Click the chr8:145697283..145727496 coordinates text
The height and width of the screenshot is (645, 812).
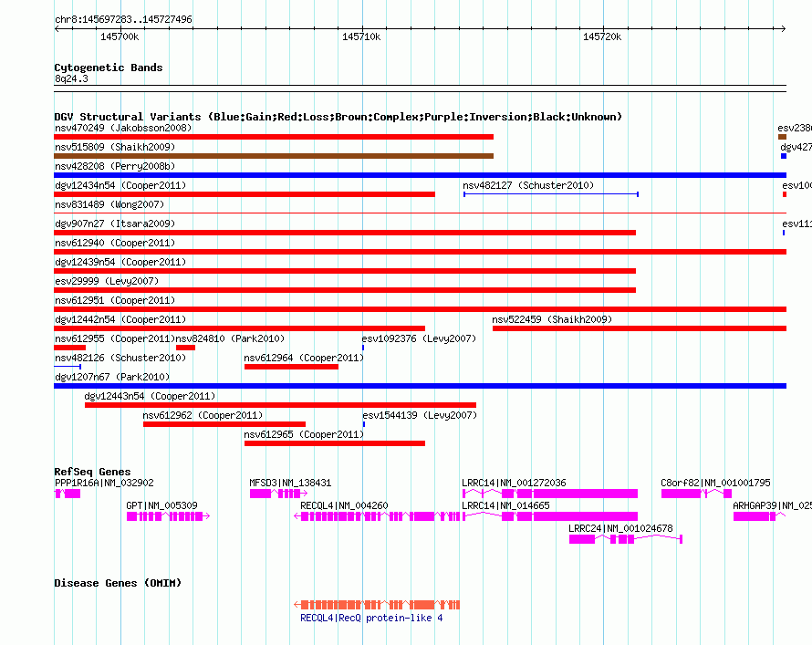(x=123, y=19)
